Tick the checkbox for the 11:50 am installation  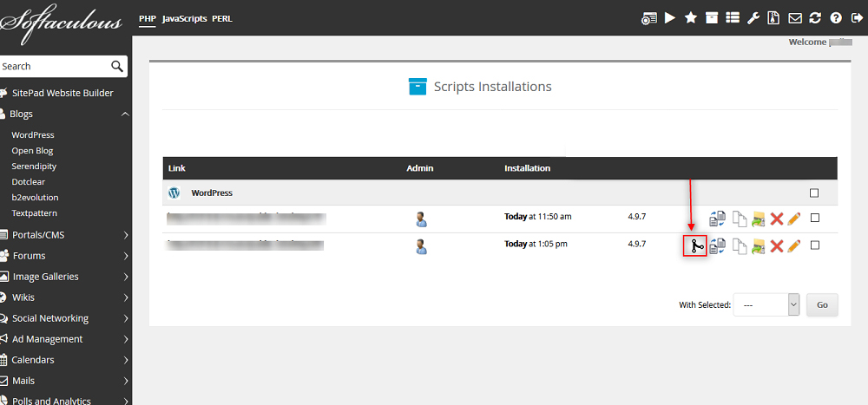click(814, 219)
